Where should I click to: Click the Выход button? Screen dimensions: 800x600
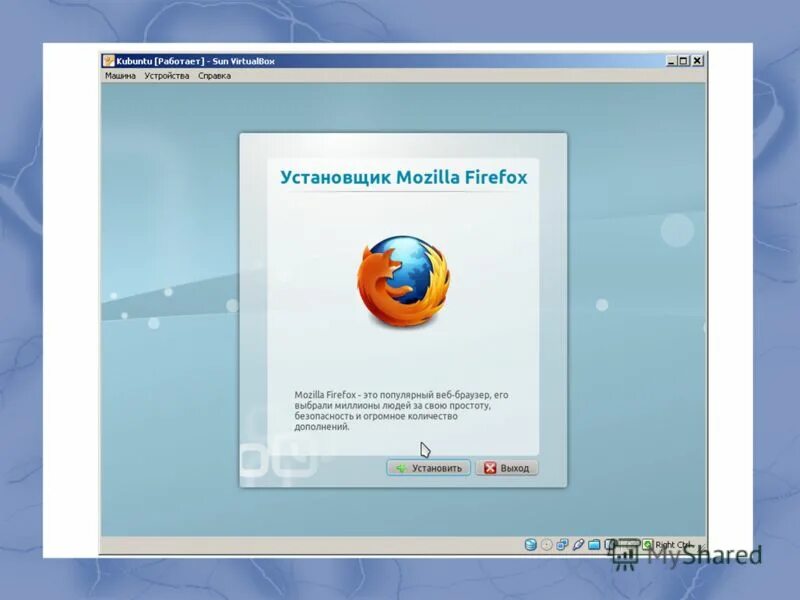point(507,468)
